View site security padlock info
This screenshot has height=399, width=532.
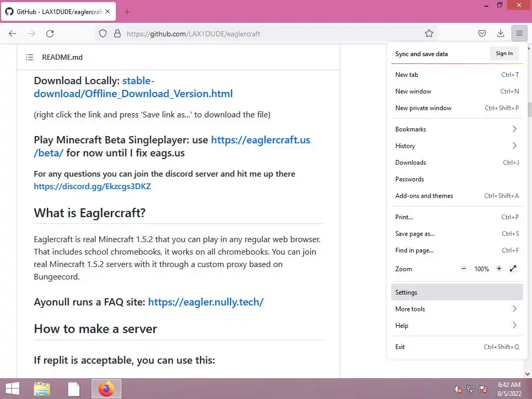[x=117, y=34]
